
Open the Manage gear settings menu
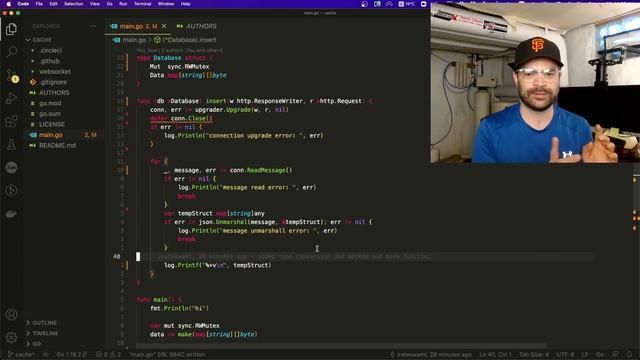[11, 337]
